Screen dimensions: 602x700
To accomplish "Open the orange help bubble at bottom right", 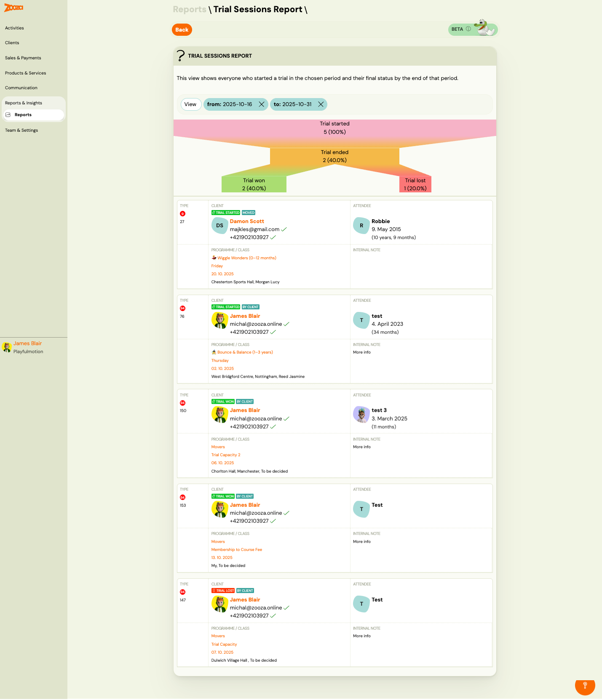I will tap(585, 685).
